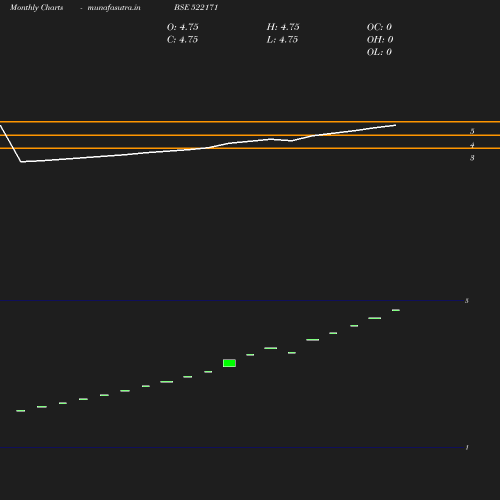Click the "C: 4.75" close value
The height and width of the screenshot is (500, 500).
coord(182,40)
